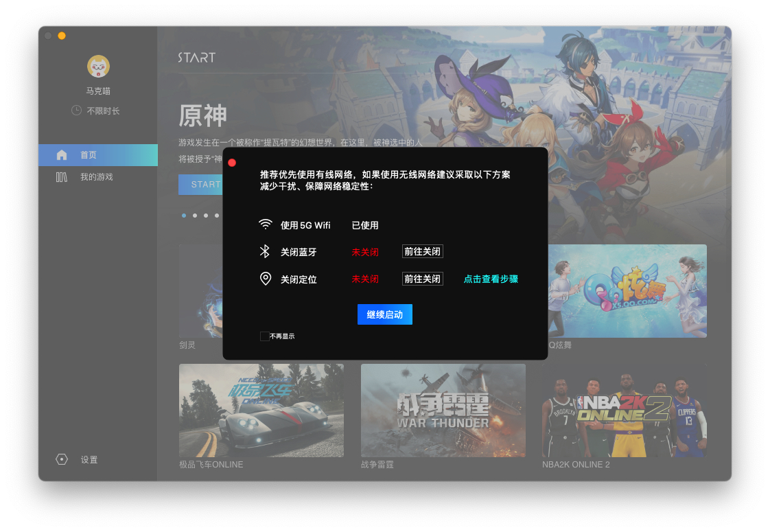Click the Bluetooth icon in dialog
The image size is (770, 532).
coord(265,252)
